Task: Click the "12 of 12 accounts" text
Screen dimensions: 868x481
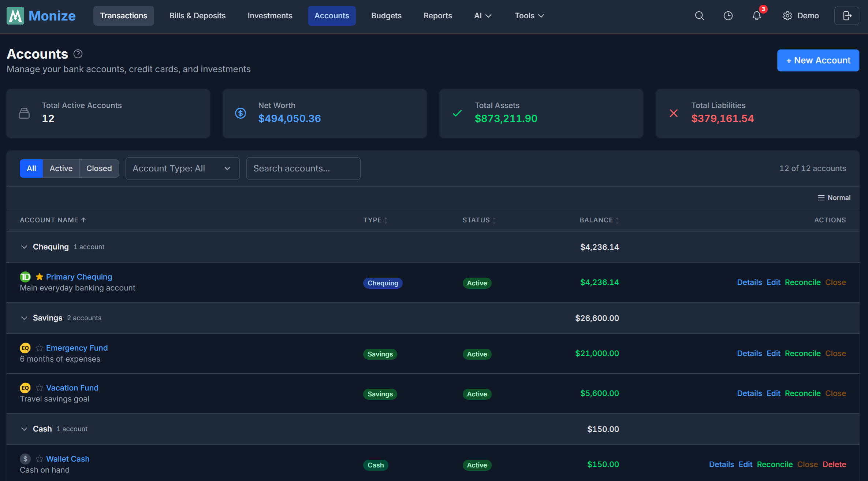Action: tap(813, 169)
